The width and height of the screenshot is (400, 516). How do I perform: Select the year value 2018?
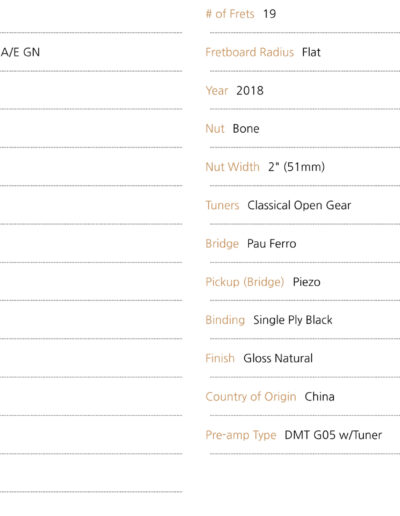(x=250, y=91)
